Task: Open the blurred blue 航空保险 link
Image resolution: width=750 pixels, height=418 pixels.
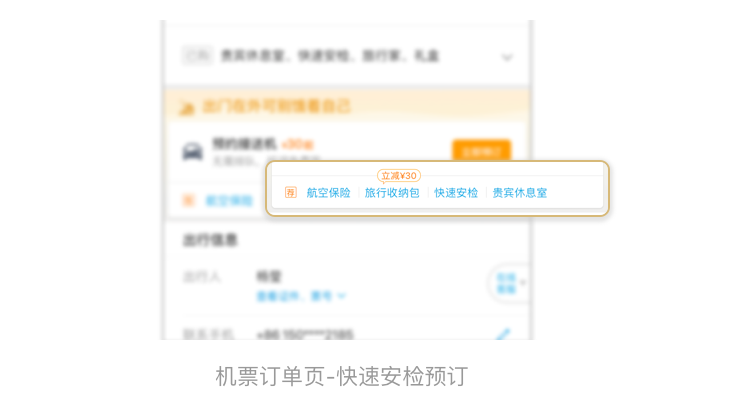Action: pos(229,201)
